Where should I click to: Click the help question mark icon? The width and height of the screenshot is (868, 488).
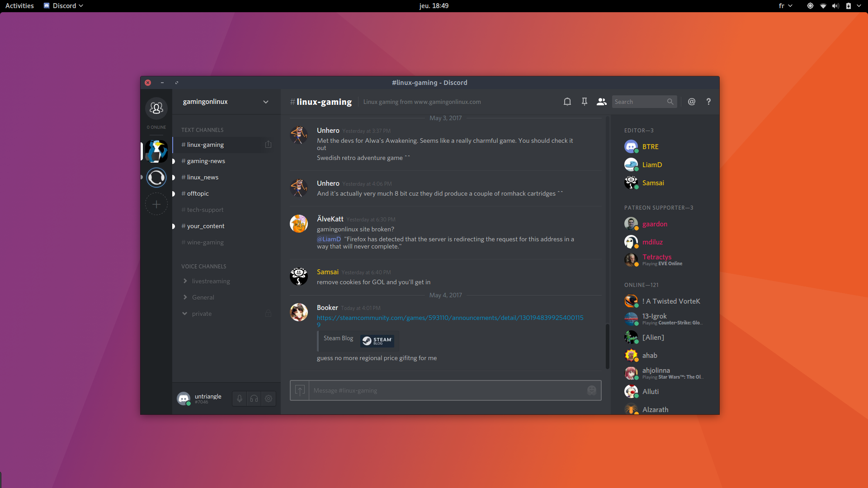tap(708, 101)
